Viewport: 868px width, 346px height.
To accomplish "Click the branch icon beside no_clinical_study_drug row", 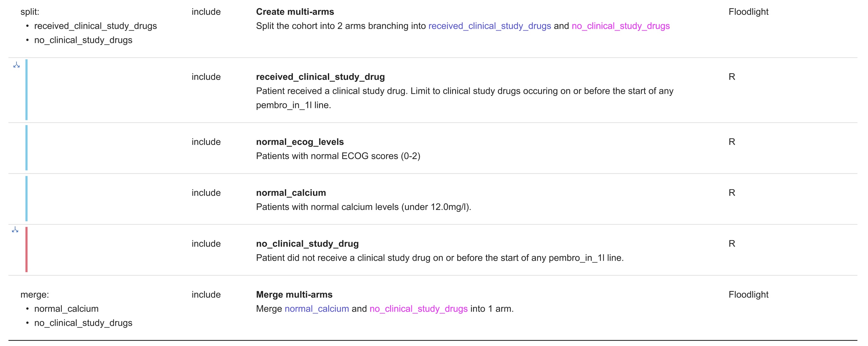I will point(15,230).
